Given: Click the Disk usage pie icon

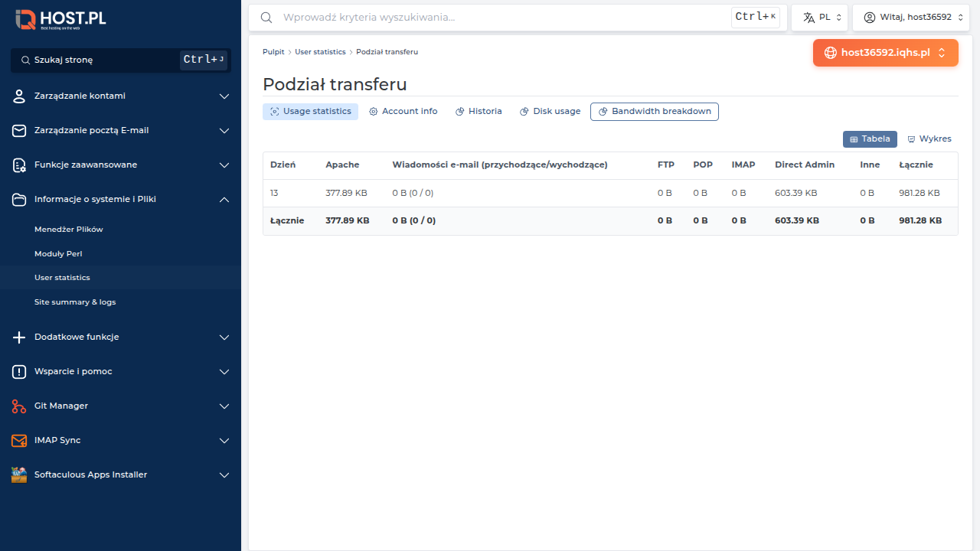Looking at the screenshot, I should coord(524,112).
